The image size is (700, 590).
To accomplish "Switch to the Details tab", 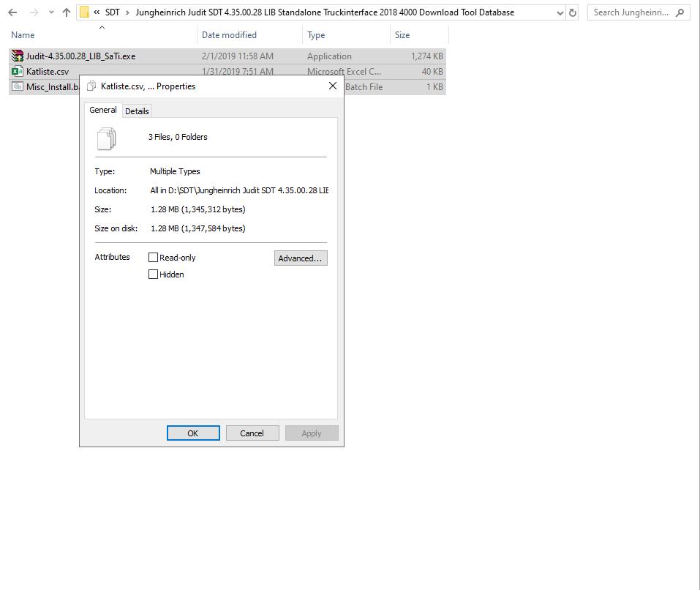I will pos(137,111).
